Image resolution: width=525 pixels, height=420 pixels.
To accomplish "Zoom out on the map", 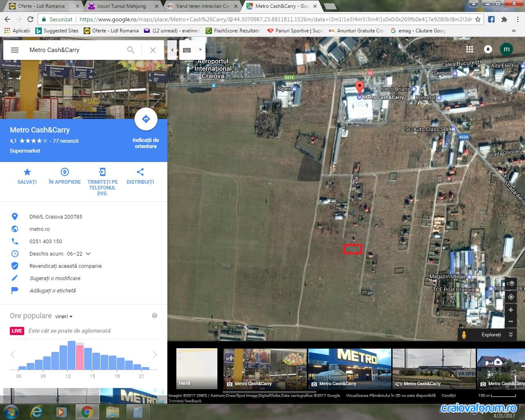I will pyautogui.click(x=511, y=322).
